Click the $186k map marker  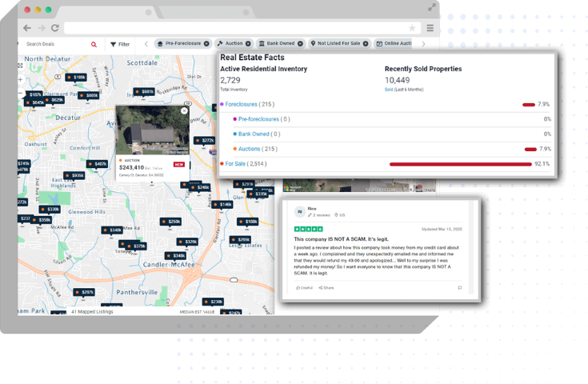pos(76,78)
